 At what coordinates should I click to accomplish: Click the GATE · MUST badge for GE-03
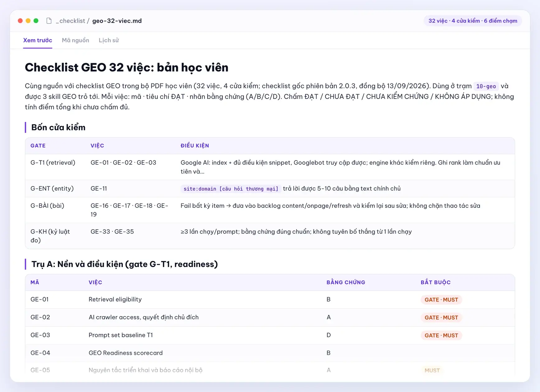click(441, 335)
